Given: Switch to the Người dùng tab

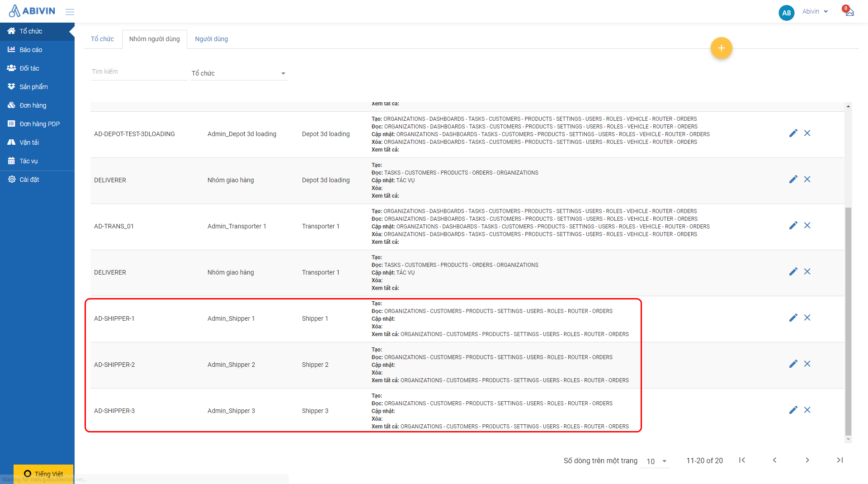Looking at the screenshot, I should click(211, 39).
